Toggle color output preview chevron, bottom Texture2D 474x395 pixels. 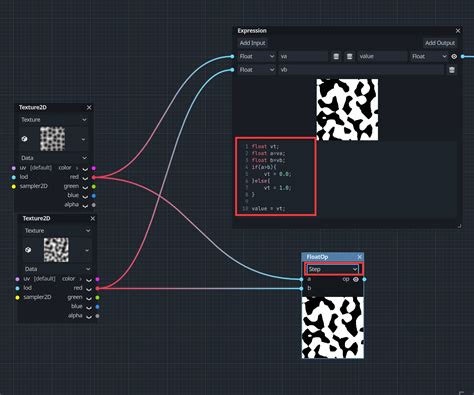tap(89, 280)
